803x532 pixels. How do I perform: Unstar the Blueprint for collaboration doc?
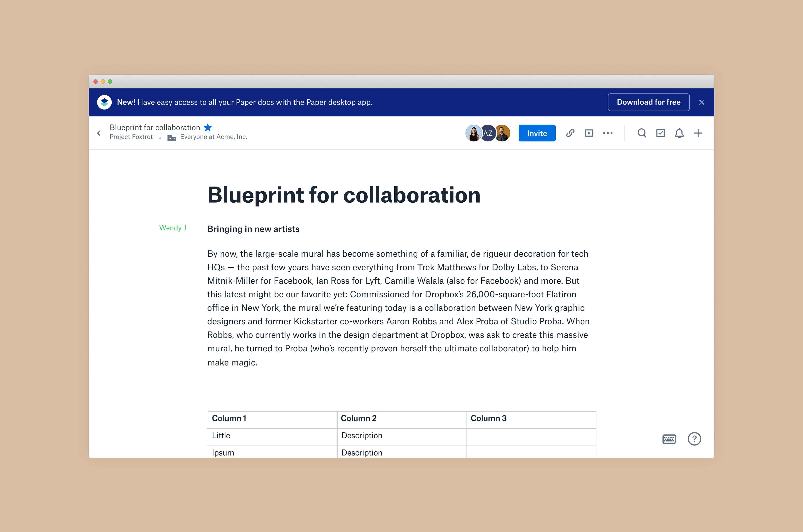208,128
